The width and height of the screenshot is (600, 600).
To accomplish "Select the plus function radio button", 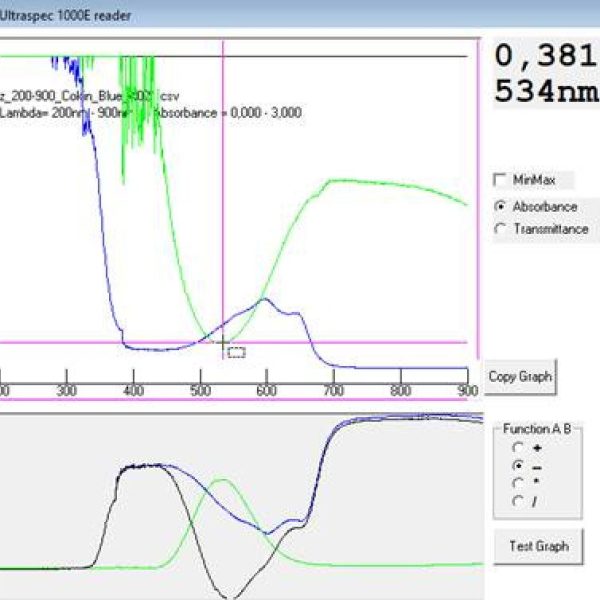I will tap(517, 448).
